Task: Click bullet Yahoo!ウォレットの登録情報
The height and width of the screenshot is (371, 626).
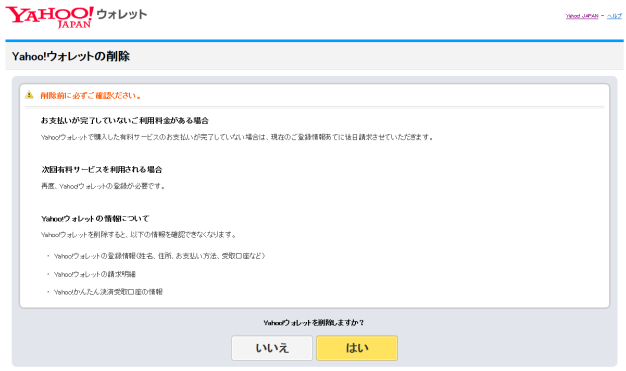Action: [x=160, y=256]
